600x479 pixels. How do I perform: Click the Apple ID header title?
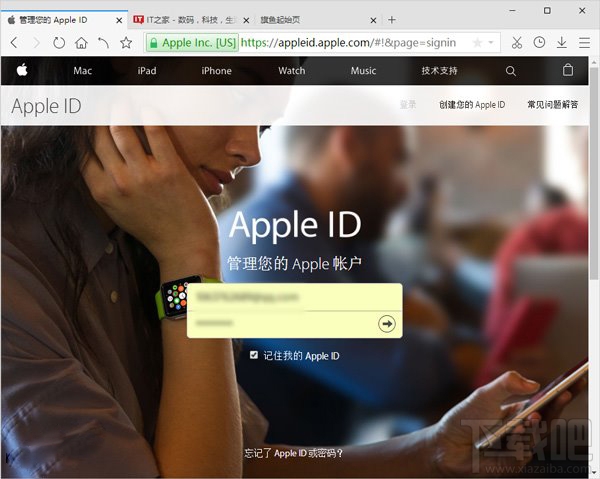[x=46, y=106]
